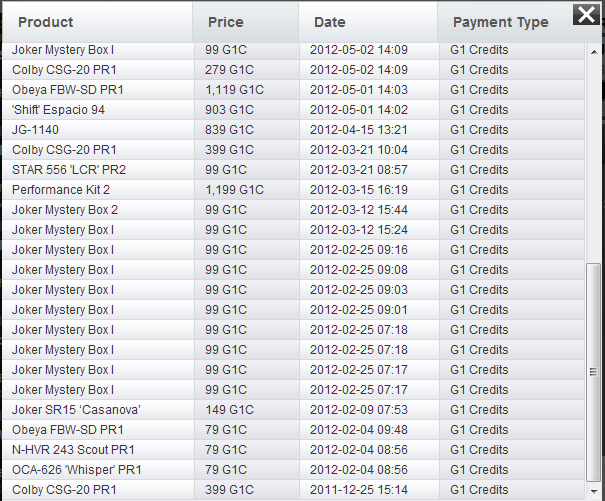Select Colby CSG-20 PR1 priced 279 G1C
Viewport: 605px width, 501px height.
click(64, 70)
